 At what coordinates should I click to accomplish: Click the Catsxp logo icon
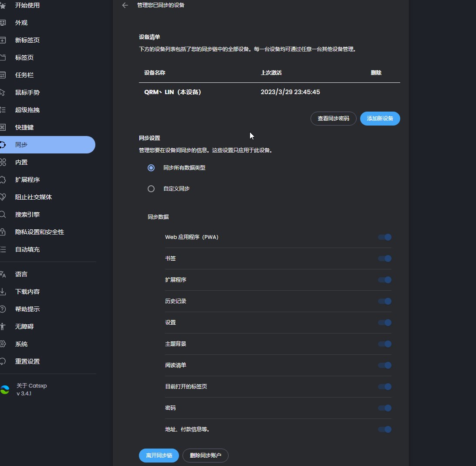(x=5, y=390)
